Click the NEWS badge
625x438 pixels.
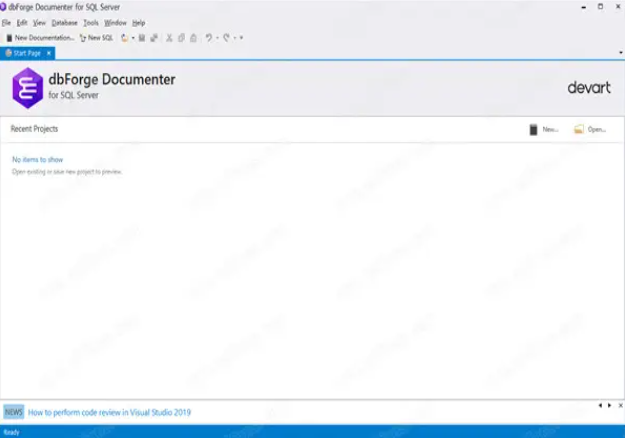tap(14, 412)
